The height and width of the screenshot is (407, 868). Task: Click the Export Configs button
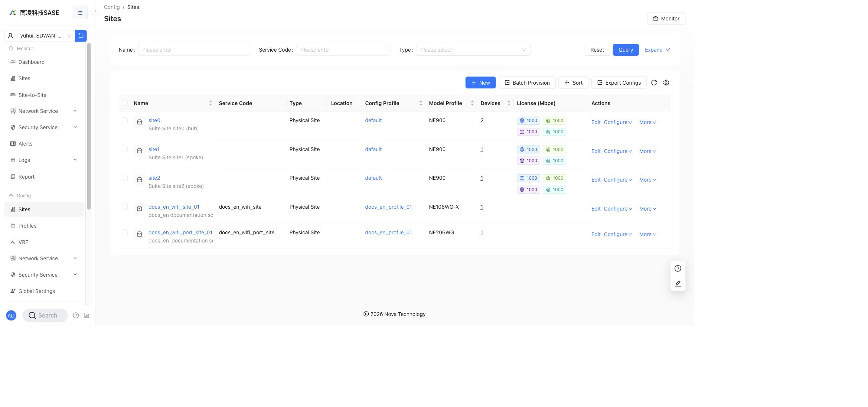pyautogui.click(x=619, y=83)
